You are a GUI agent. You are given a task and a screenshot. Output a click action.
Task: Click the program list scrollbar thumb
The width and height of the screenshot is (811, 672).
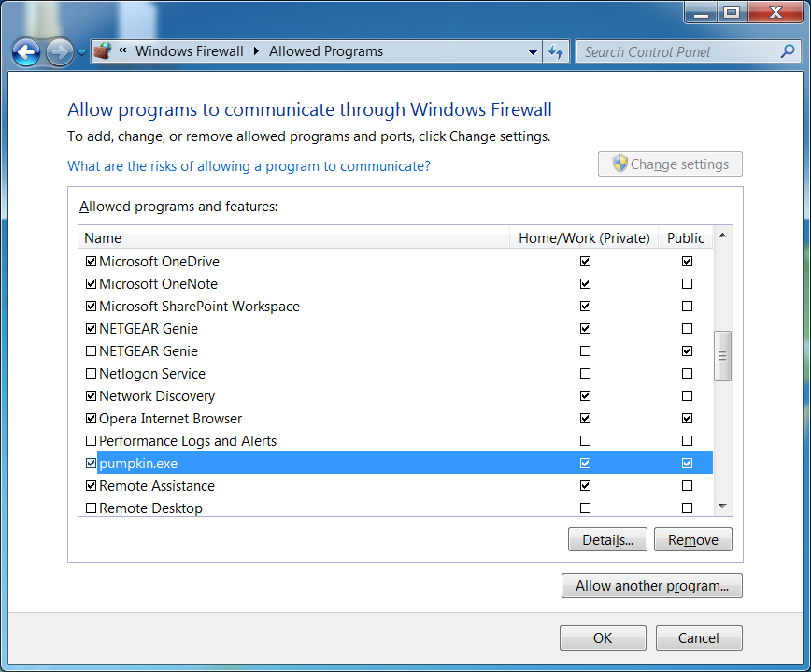[x=722, y=355]
